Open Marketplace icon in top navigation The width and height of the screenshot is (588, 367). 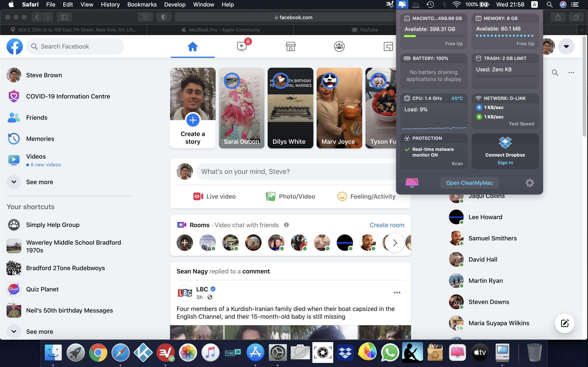click(291, 46)
